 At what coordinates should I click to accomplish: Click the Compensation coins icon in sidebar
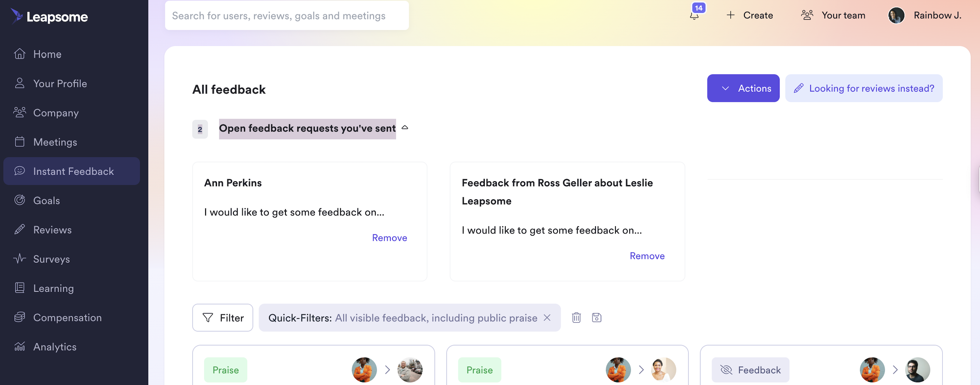[x=19, y=317]
